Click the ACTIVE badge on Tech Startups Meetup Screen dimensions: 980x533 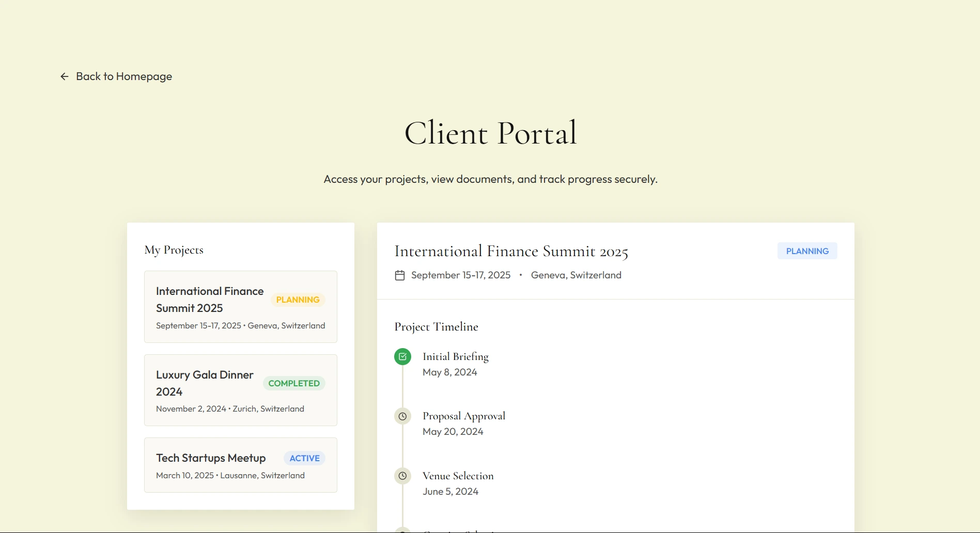click(x=304, y=458)
